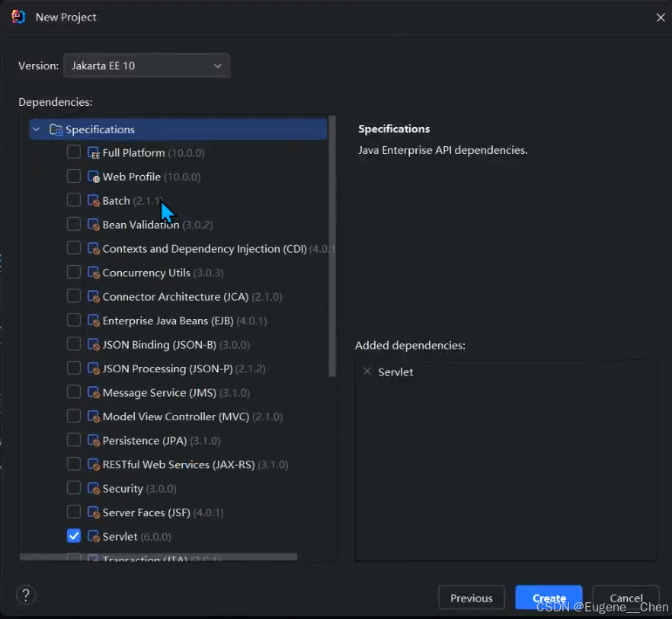672x619 pixels.
Task: Enable the Full Platform checkbox
Action: coord(74,152)
